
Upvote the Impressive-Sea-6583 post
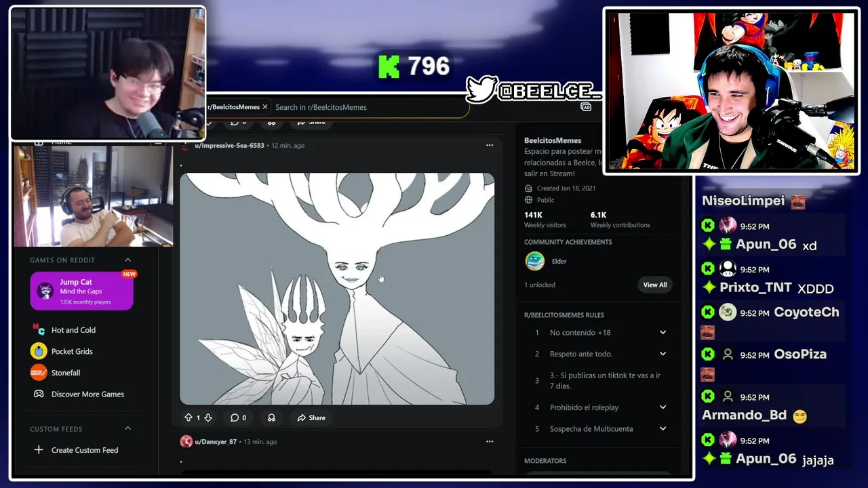[x=189, y=418]
